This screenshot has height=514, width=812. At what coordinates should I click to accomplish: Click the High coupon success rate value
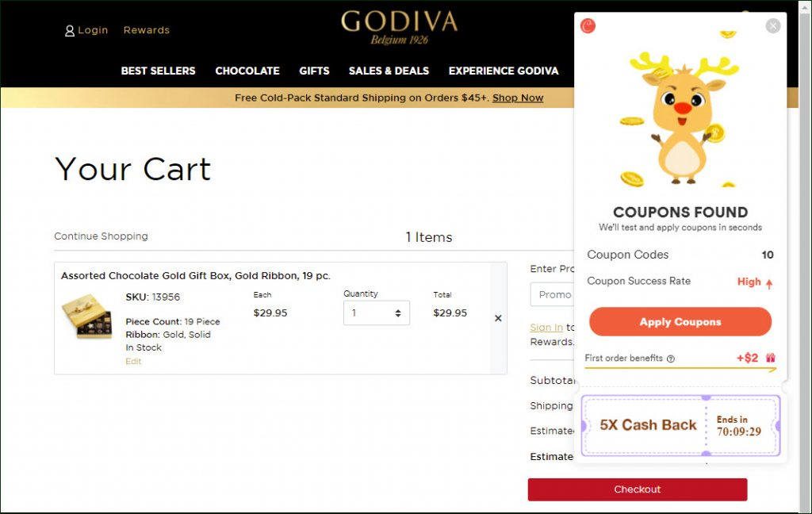point(749,282)
